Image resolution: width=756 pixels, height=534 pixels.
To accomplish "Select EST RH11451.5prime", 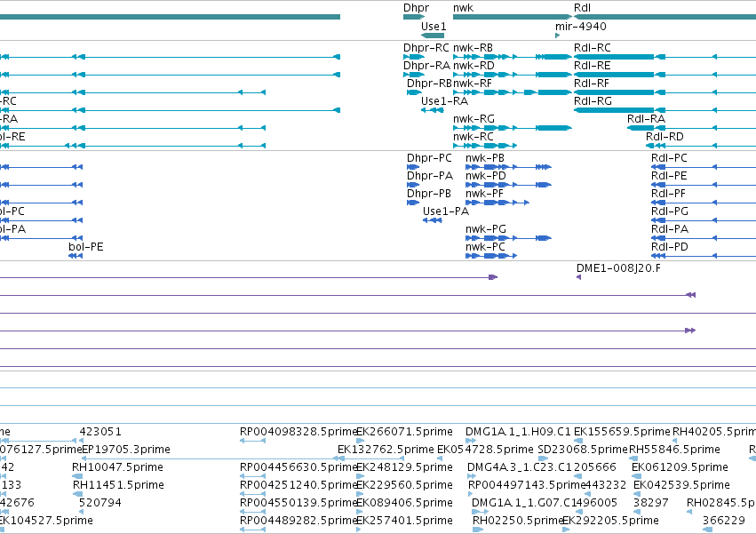I will pos(77,494).
